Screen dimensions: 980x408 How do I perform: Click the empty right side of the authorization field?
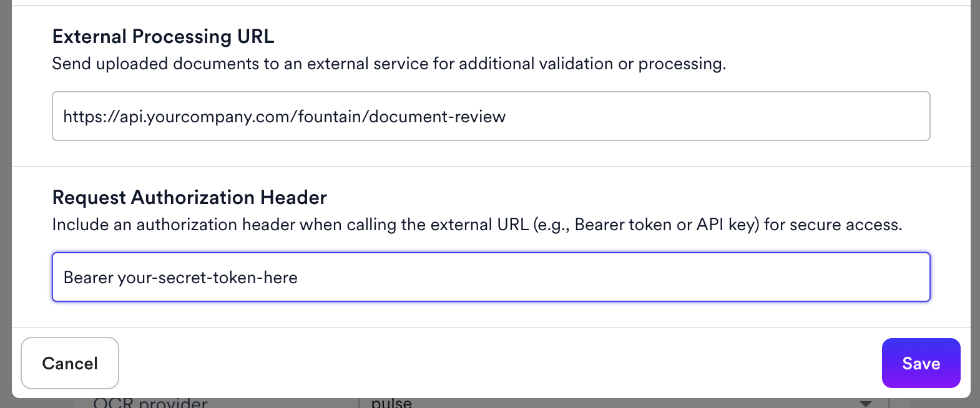tap(615, 277)
